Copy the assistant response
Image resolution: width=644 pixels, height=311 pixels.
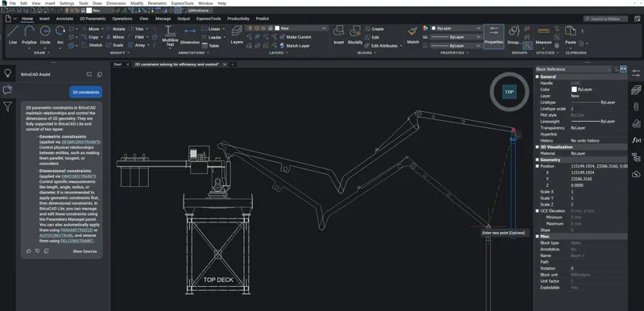click(x=46, y=251)
